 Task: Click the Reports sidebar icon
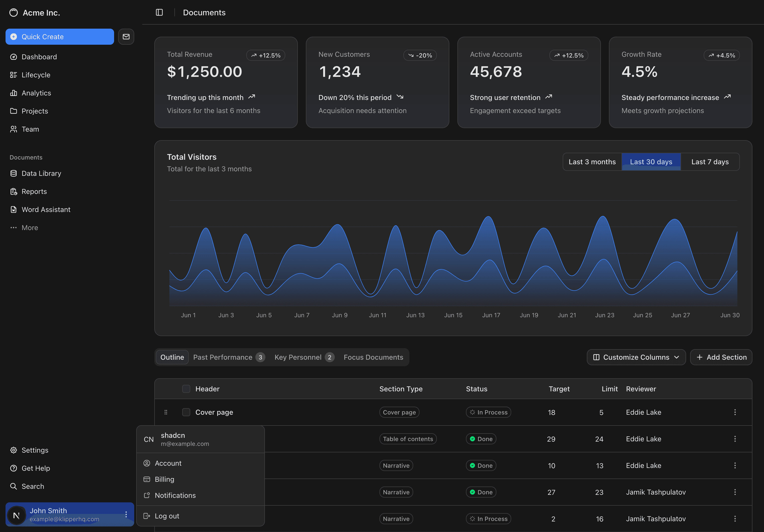tap(13, 191)
